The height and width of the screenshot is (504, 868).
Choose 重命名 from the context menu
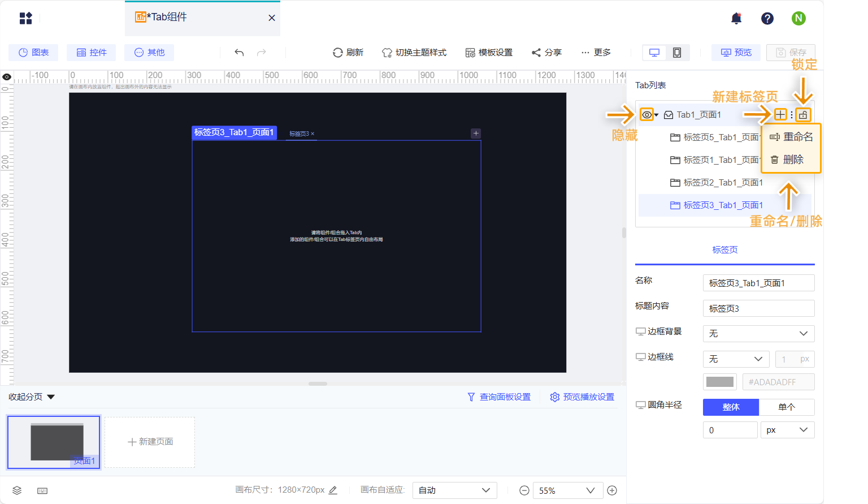coord(791,137)
